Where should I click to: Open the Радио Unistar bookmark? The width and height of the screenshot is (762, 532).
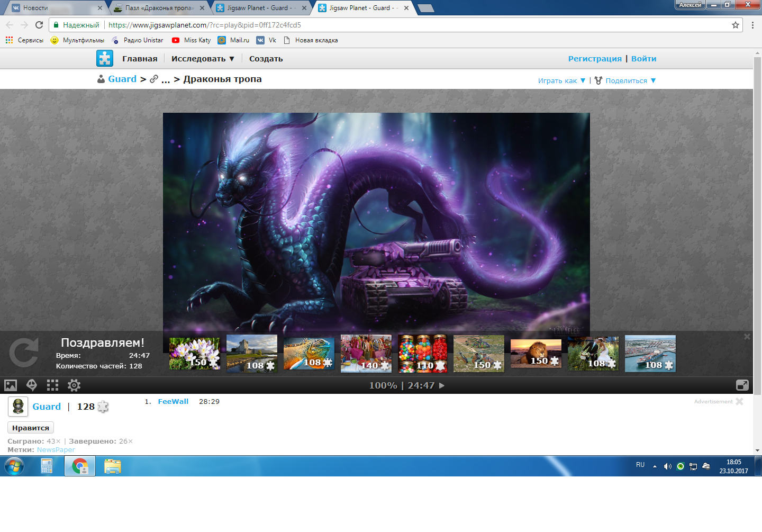(138, 40)
